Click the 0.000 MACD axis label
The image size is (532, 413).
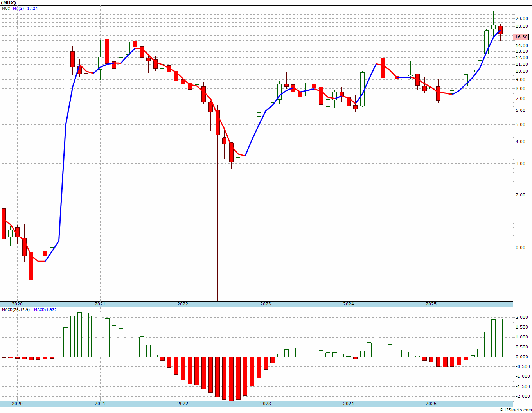pyautogui.click(x=523, y=357)
